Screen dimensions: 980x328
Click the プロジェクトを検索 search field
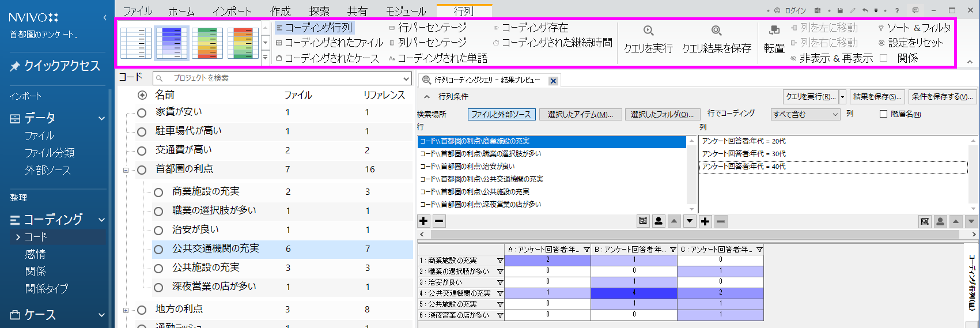click(x=282, y=78)
